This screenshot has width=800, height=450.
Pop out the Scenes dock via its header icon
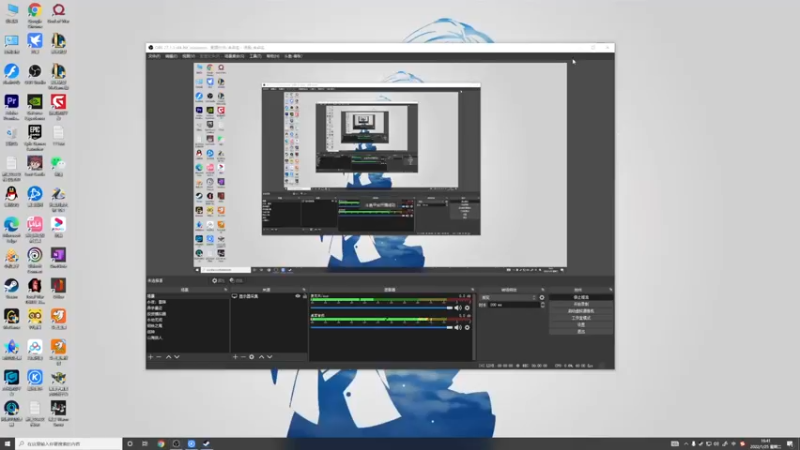[x=226, y=290]
